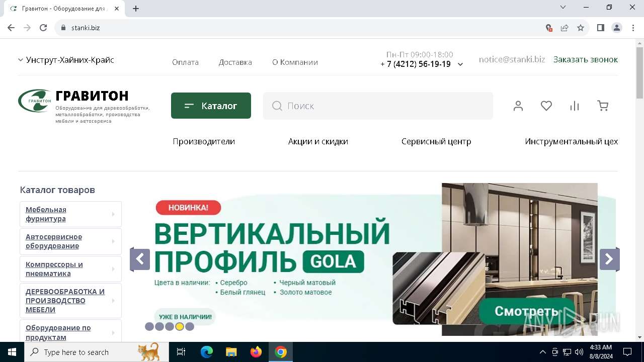This screenshot has width=644, height=362.
Task: Select the fifth banner slide dot
Action: pos(190,326)
